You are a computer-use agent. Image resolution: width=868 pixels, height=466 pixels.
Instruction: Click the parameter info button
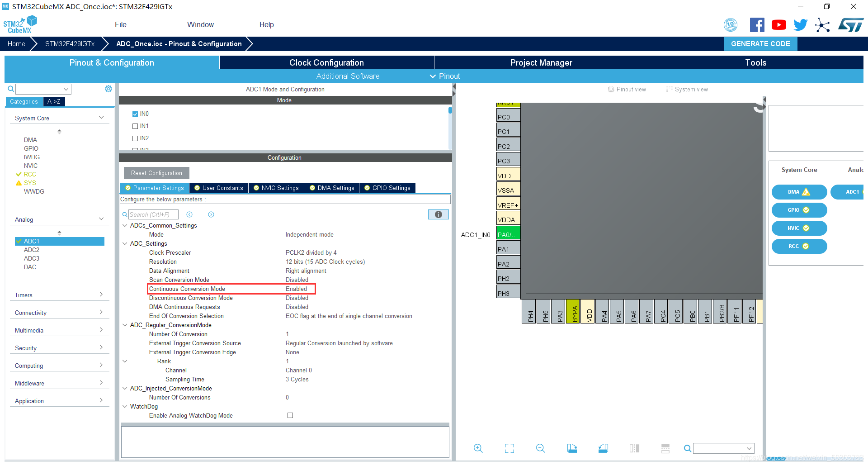[439, 214]
